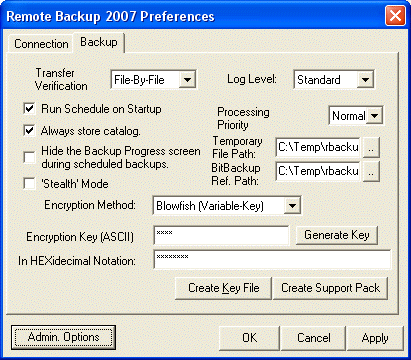The width and height of the screenshot is (411, 360).
Task: Open the Log Level Standard dropdown
Action: [365, 80]
